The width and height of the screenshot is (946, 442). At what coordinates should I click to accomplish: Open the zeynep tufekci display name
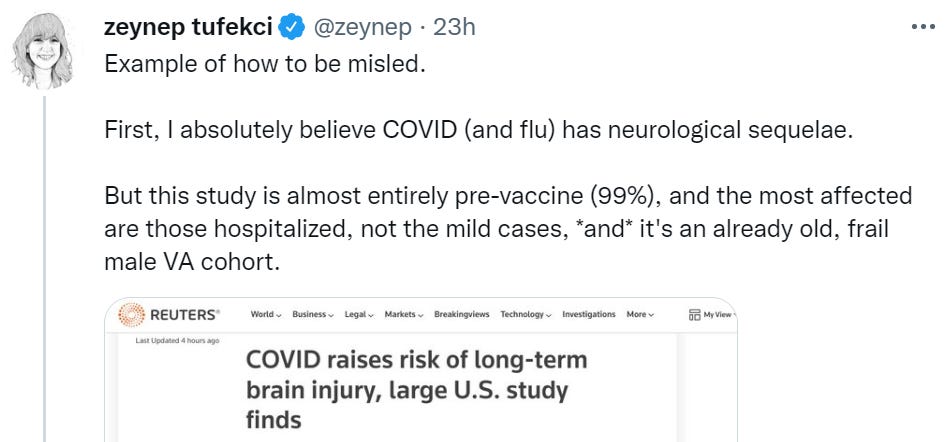click(x=188, y=28)
